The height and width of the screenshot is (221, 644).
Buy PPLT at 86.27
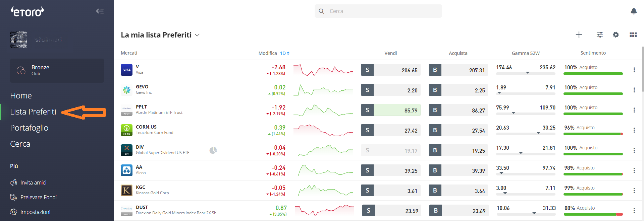click(x=458, y=110)
